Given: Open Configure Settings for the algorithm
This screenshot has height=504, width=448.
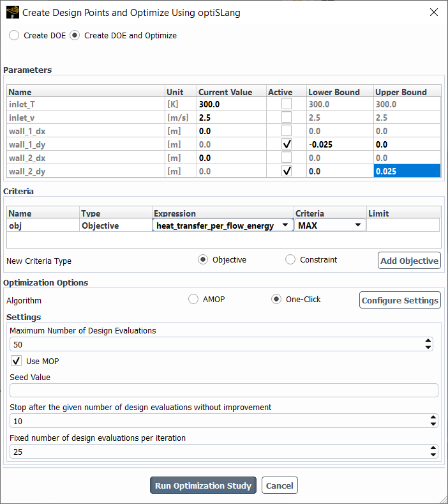Looking at the screenshot, I should pos(400,300).
